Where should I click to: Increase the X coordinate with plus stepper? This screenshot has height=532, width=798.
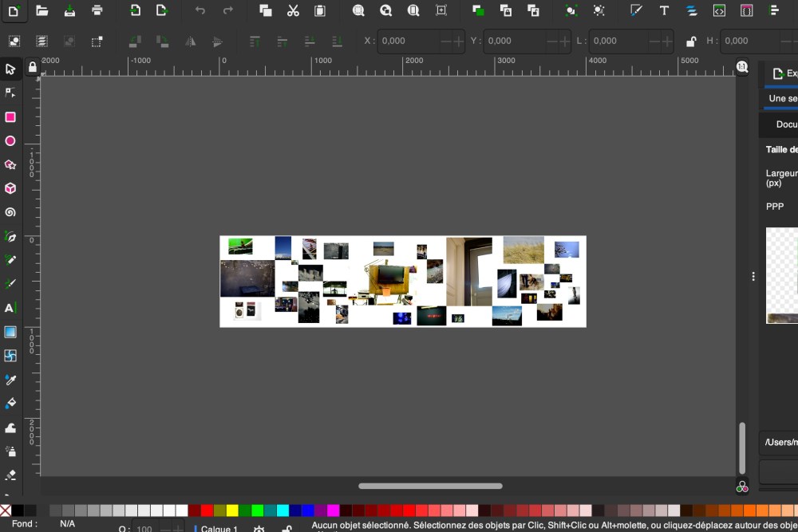click(459, 41)
